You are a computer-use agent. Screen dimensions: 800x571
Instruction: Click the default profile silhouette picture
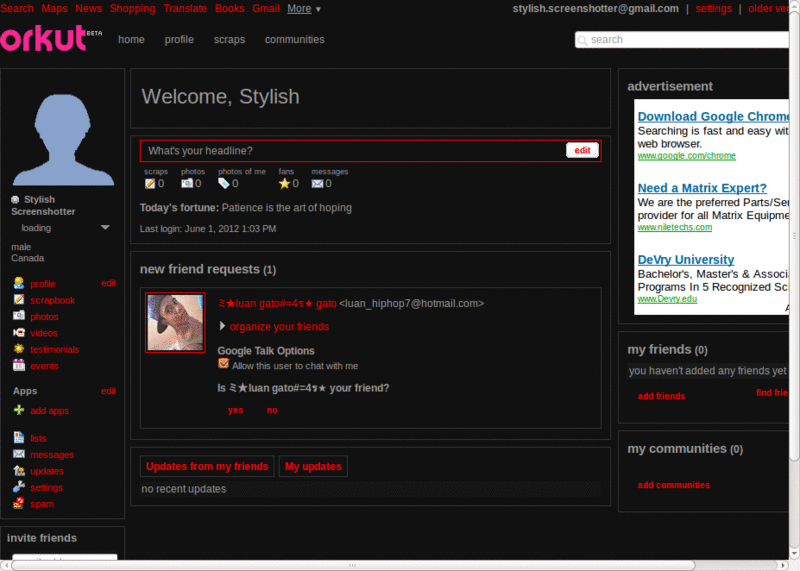point(62,139)
